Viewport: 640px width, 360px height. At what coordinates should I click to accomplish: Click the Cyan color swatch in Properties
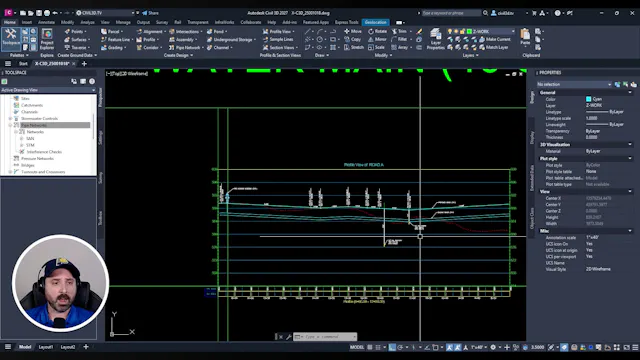(x=589, y=99)
